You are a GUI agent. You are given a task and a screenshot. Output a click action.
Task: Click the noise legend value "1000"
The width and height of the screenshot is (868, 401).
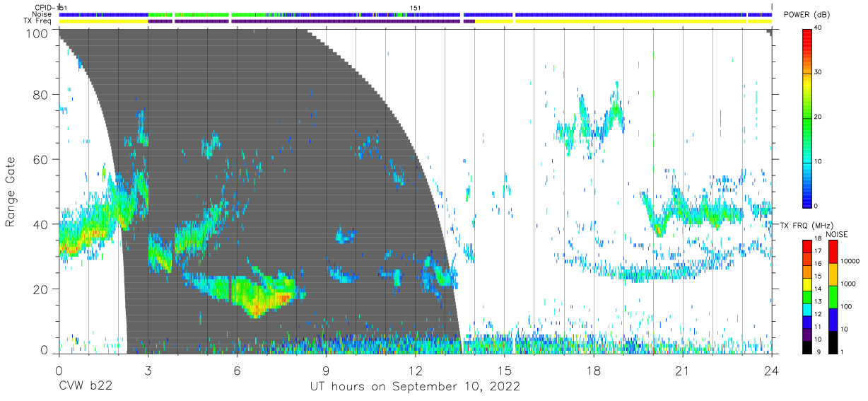848,284
